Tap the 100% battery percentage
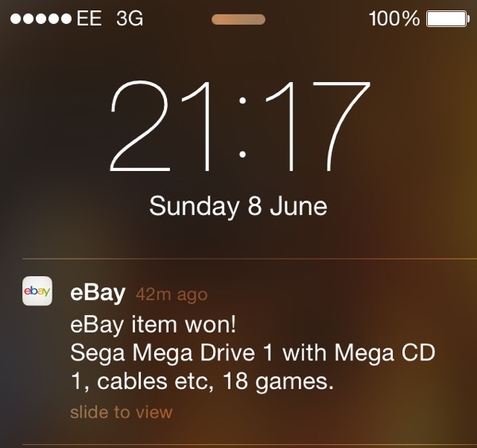The width and height of the screenshot is (477, 448). click(394, 18)
